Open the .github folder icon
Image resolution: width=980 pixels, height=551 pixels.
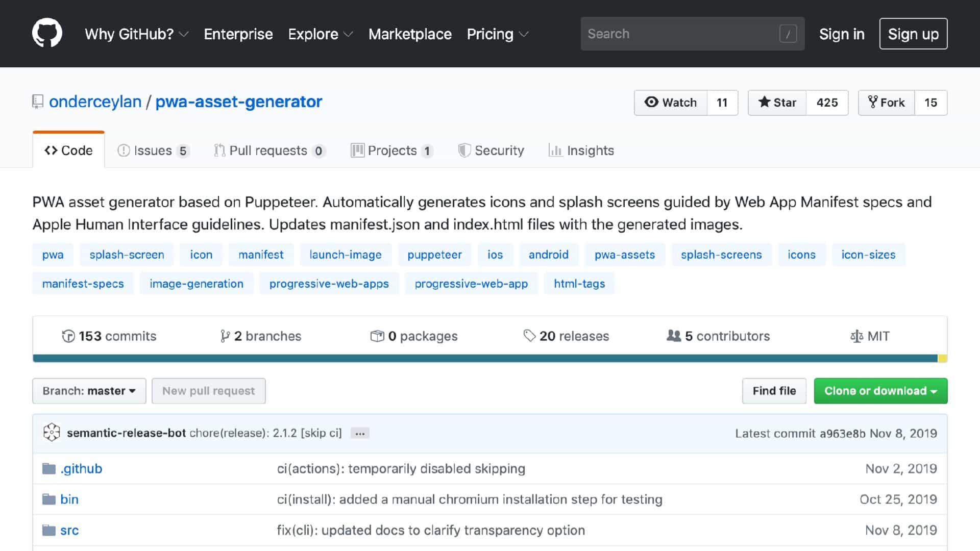point(49,468)
